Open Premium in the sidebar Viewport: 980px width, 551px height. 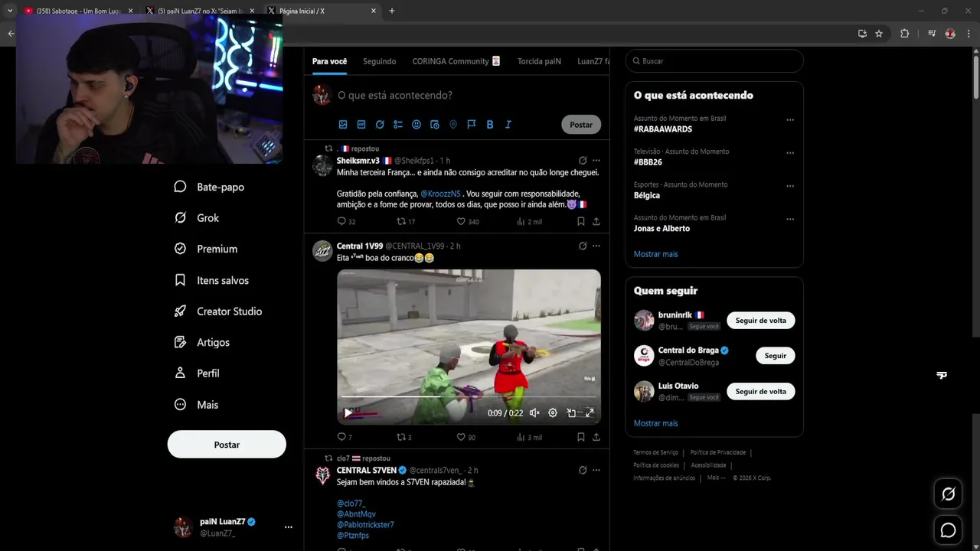[x=206, y=249]
